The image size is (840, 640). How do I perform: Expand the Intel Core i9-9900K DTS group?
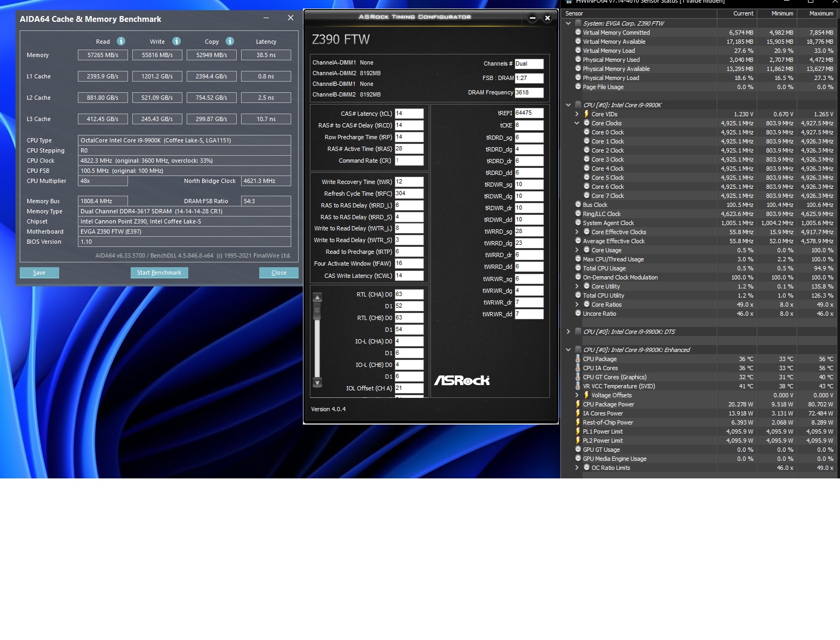point(569,332)
